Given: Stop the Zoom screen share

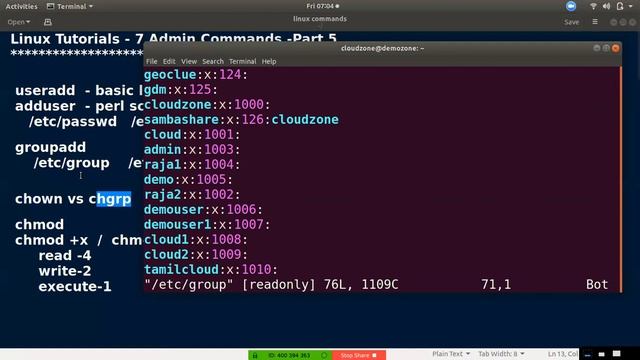Looking at the screenshot, I should coord(359,356).
